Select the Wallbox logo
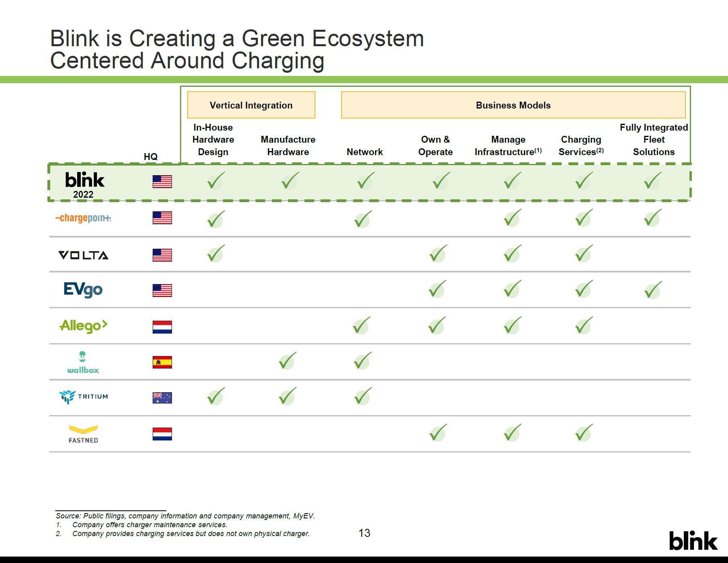This screenshot has height=563, width=728. point(83,362)
